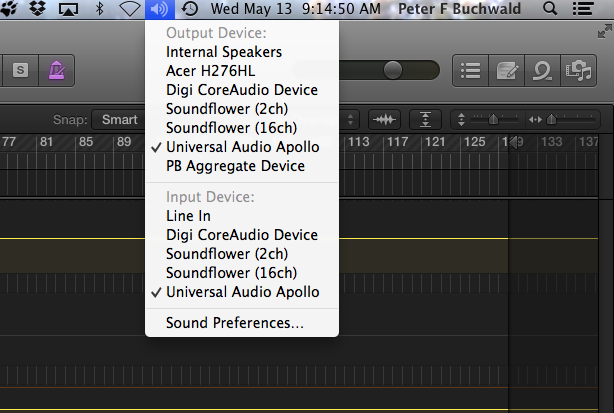Viewport: 614px width, 413px height.
Task: Show the Apple Loops browser
Action: 541,70
